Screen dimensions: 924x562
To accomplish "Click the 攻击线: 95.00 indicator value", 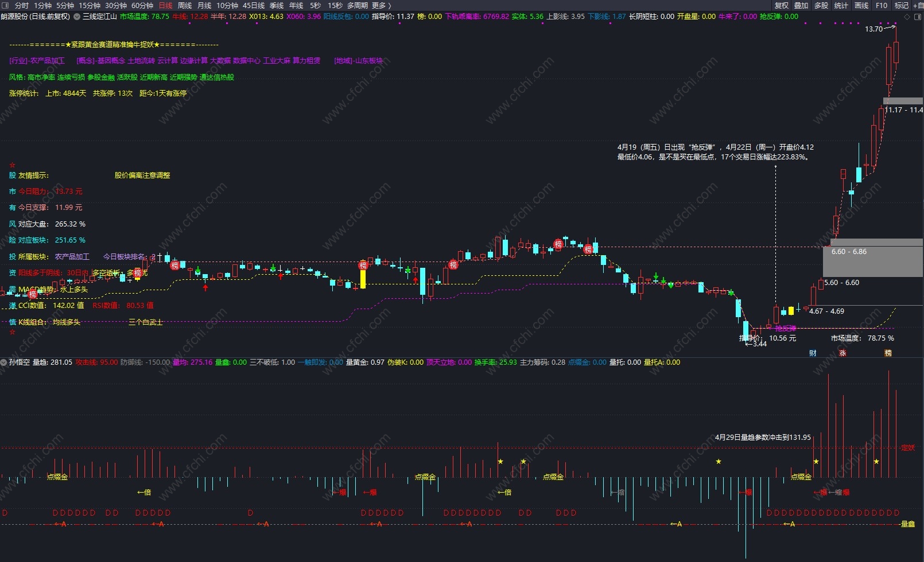I will pyautogui.click(x=96, y=362).
